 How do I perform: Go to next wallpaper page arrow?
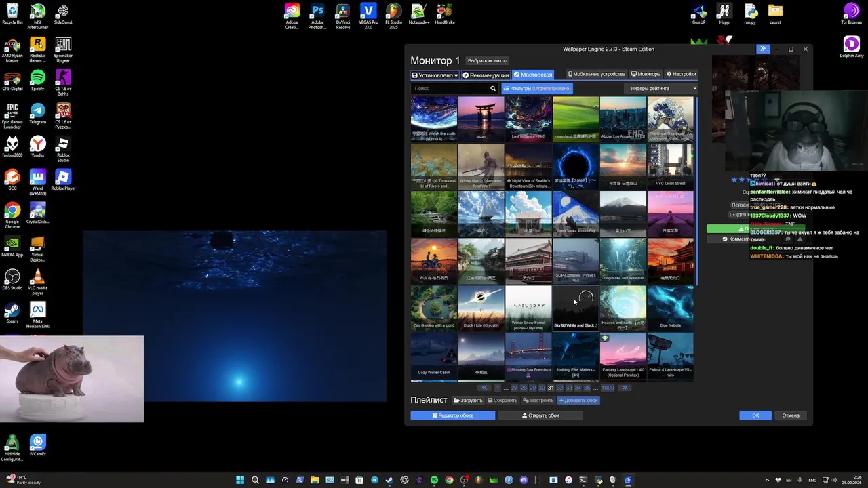click(x=625, y=388)
